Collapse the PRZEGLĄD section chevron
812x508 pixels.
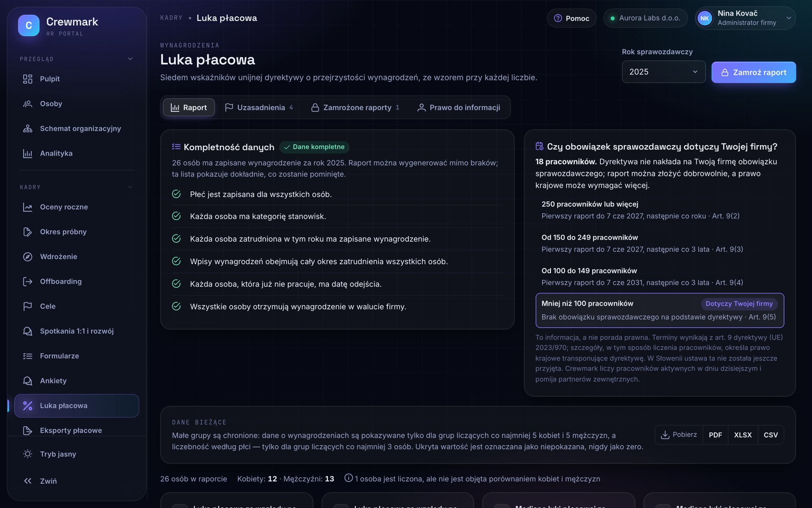pos(130,59)
